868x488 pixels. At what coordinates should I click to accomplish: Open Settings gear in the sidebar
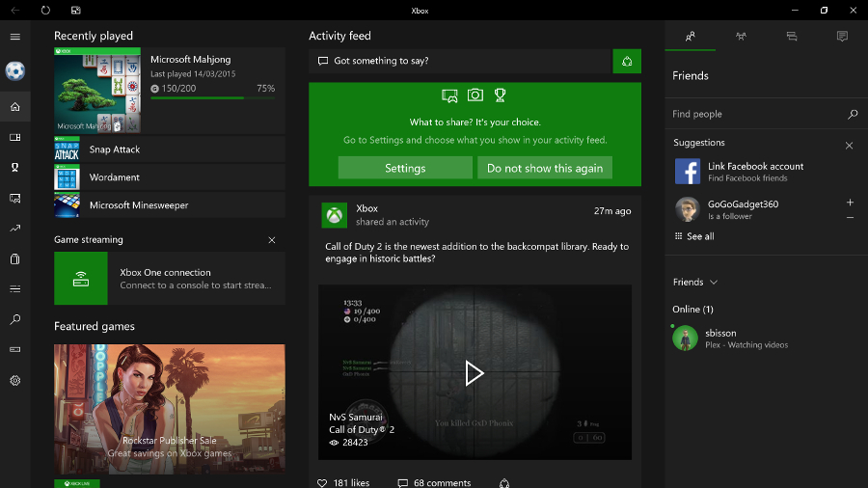(x=14, y=381)
